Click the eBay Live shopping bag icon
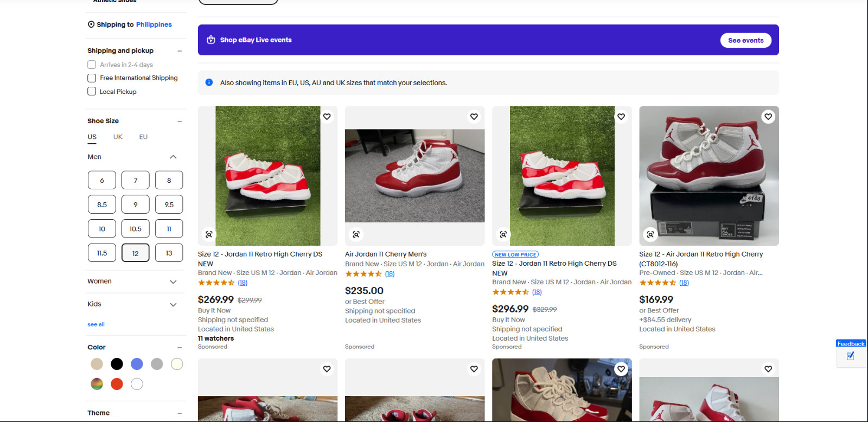This screenshot has width=868, height=422. click(x=211, y=40)
